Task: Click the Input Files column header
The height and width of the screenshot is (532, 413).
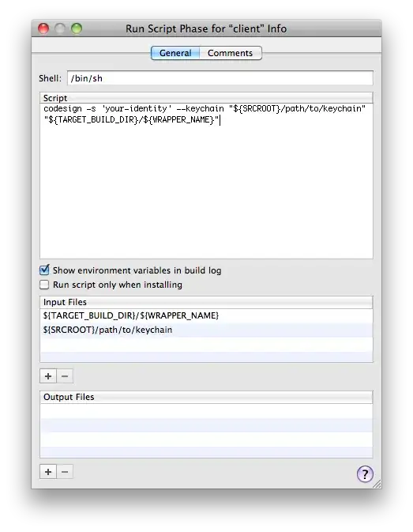Action: coord(206,302)
